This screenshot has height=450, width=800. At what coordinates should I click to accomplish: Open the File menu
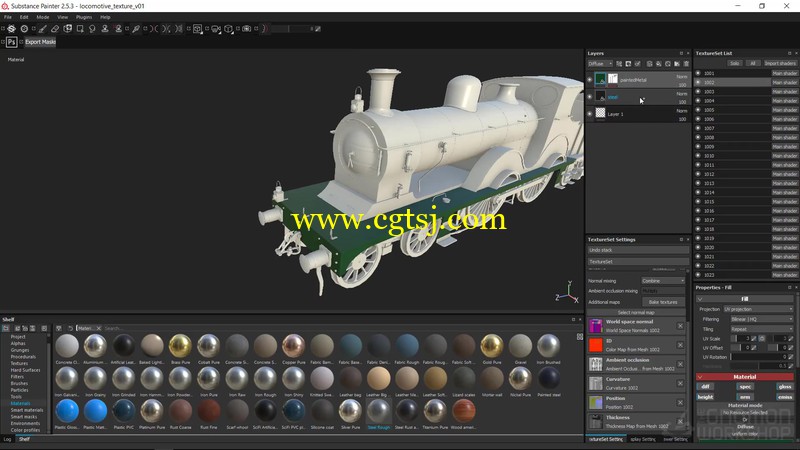pos(8,17)
